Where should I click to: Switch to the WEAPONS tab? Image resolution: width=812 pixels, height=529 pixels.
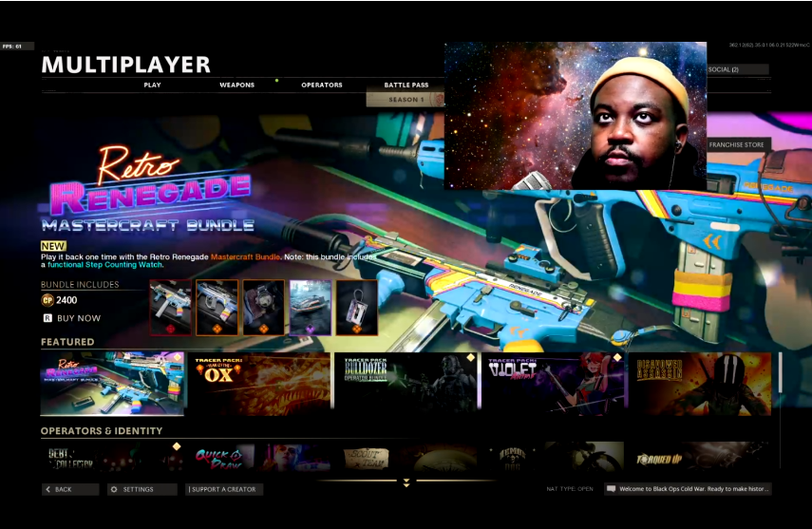[236, 85]
